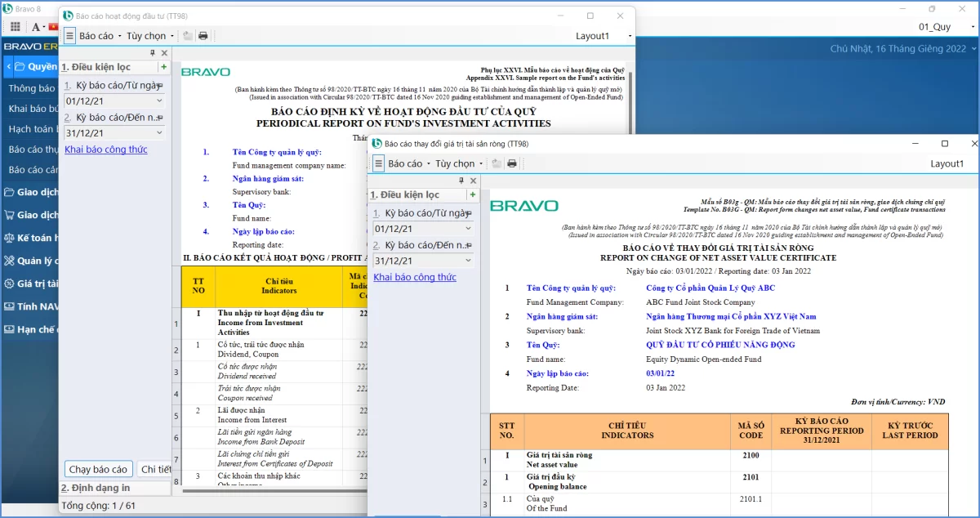
Task: Toggle the pin icon on the net asset report filter panel
Action: [x=461, y=181]
